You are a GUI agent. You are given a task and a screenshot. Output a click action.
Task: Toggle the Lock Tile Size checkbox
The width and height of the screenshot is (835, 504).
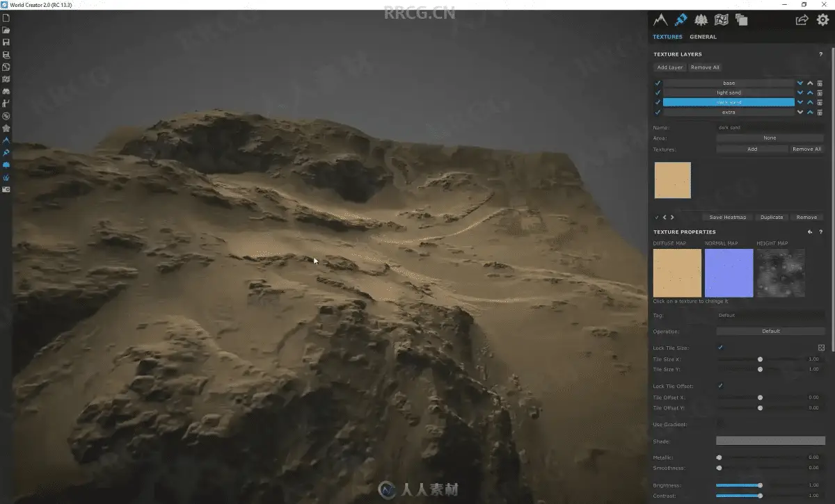720,348
